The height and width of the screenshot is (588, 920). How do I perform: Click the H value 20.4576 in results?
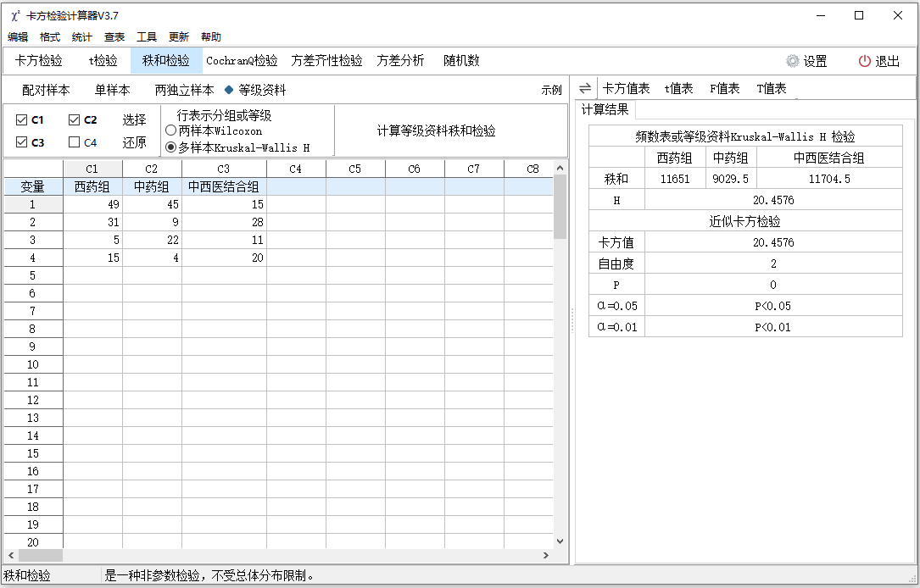(773, 200)
